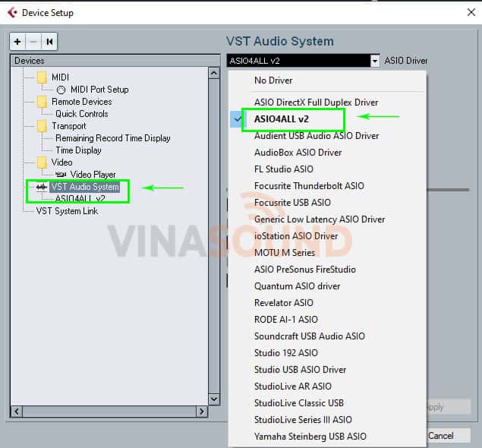Viewport: 482px width, 448px height.
Task: Select ASIO4ALL v2 under VST Audio System
Action: coord(80,198)
